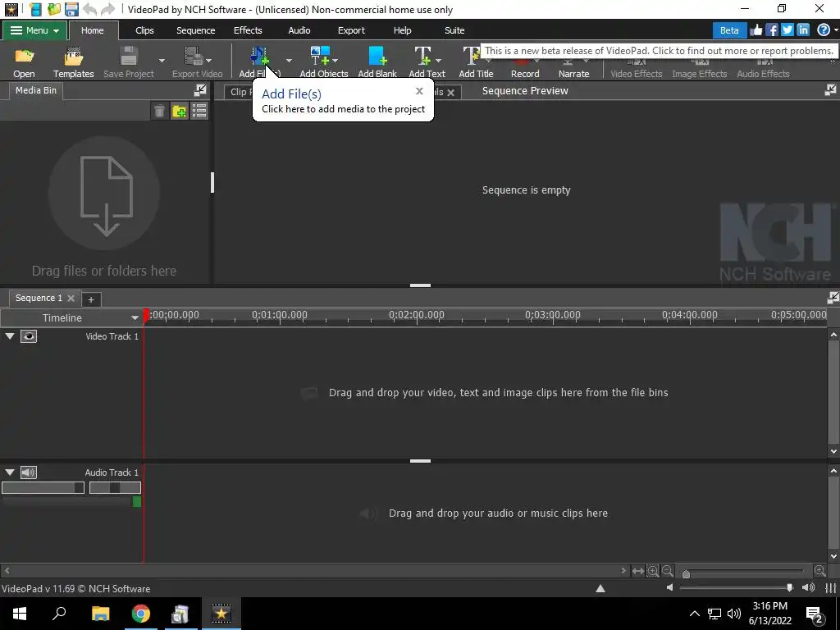Click the timeline zoom out magnifier
840x630 pixels.
(668, 571)
